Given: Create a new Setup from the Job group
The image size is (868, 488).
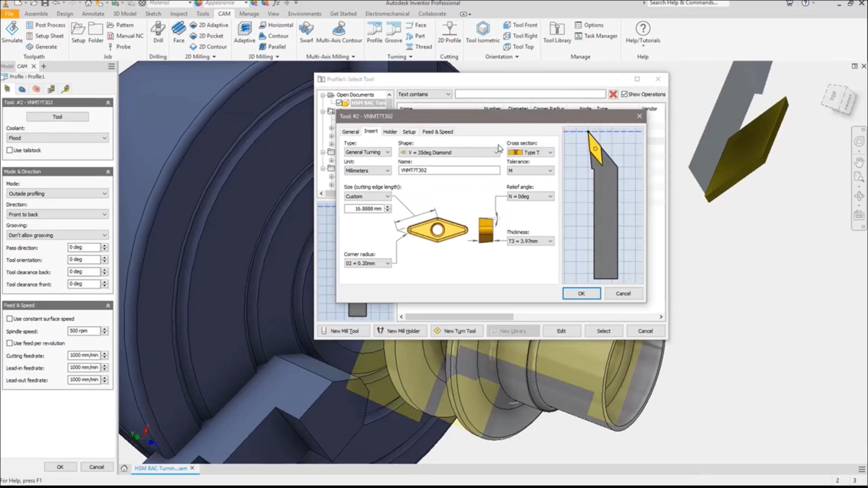Looking at the screenshot, I should click(x=78, y=33).
